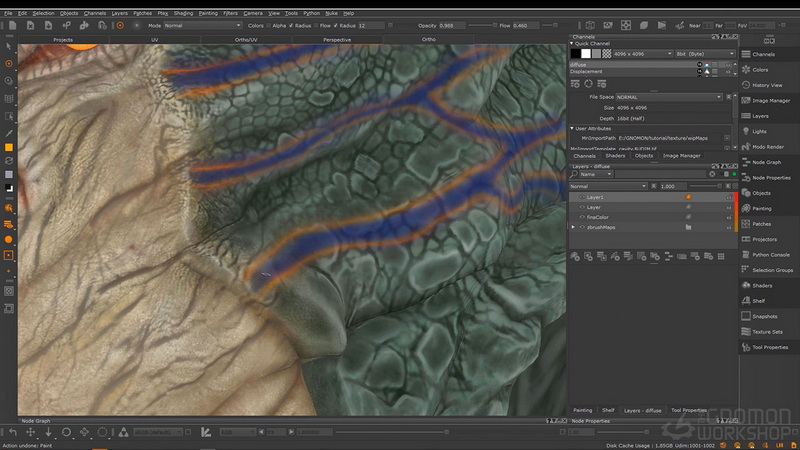
Task: Hide the zbrushMaps group
Action: [x=582, y=227]
